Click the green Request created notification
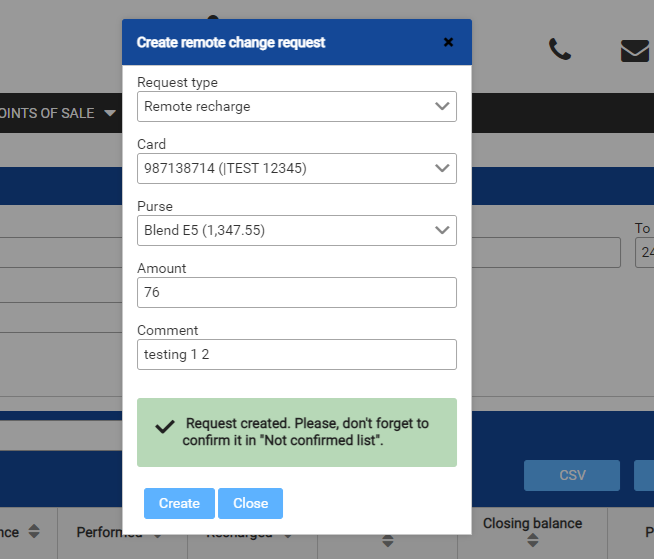Screen dimensions: 654x559 pyautogui.click(x=297, y=432)
